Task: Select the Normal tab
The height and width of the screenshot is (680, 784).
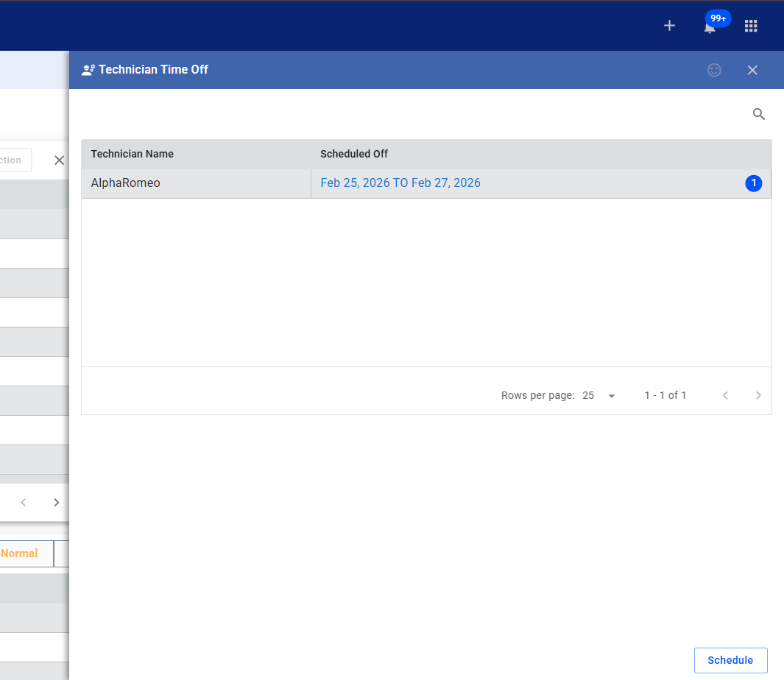Action: [20, 553]
